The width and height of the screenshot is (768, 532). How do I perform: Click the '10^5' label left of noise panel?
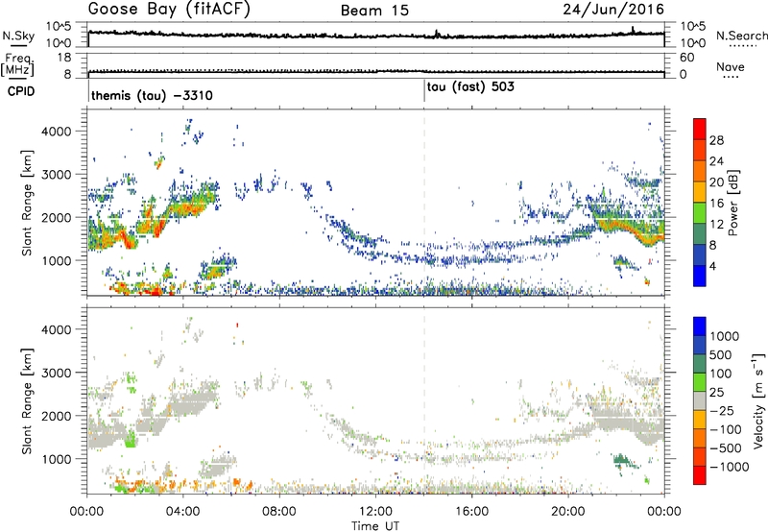point(59,27)
